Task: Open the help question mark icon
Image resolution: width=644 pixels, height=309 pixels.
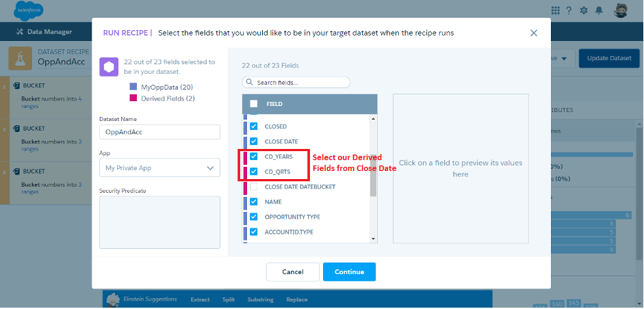Action: (x=569, y=11)
